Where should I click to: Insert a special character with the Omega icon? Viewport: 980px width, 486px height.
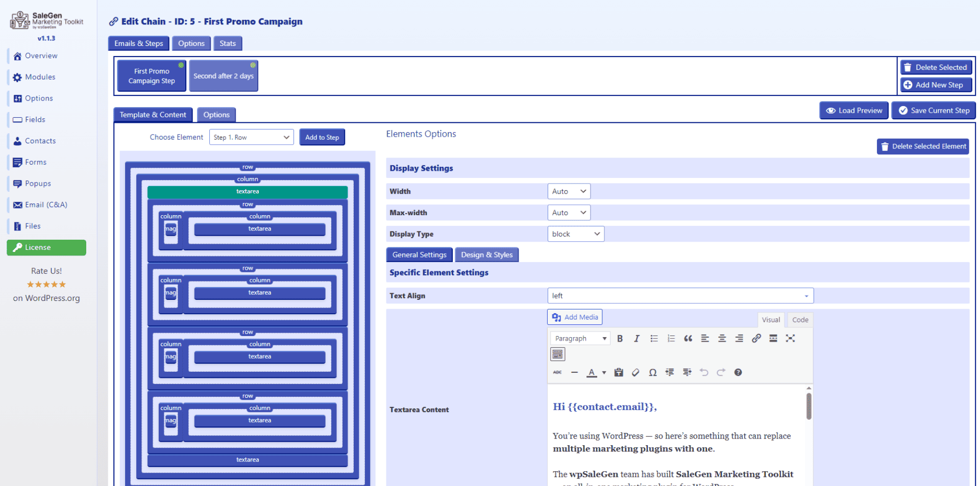652,372
